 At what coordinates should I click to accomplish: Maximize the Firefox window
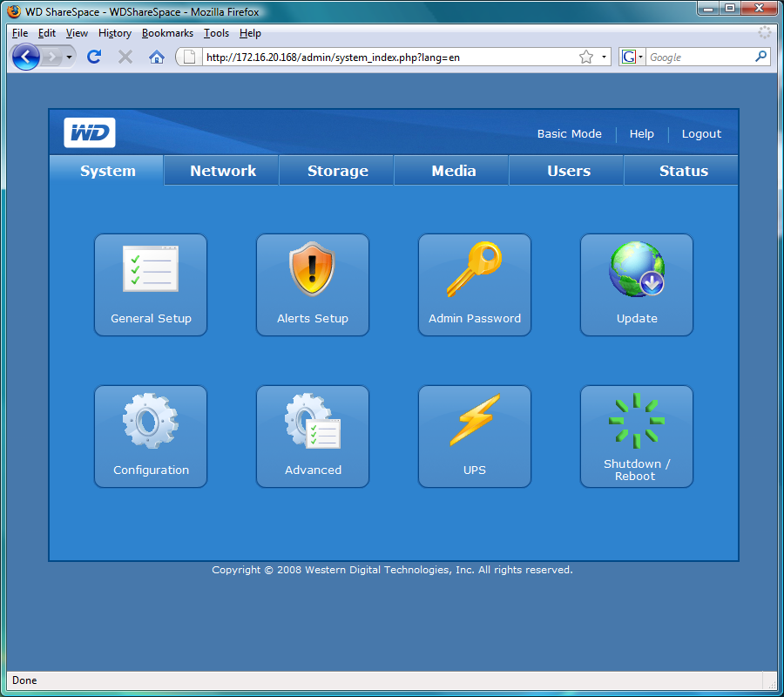coord(729,9)
